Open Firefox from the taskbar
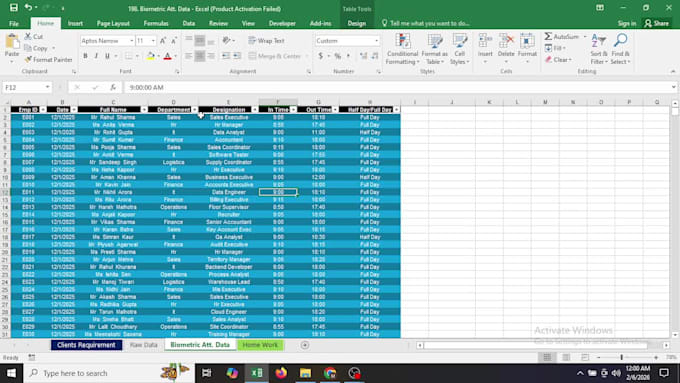 tap(281, 373)
